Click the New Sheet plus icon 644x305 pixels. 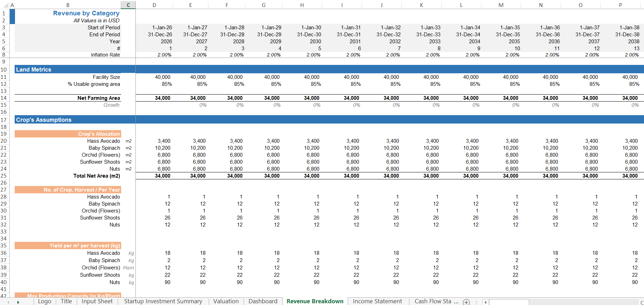[466, 302]
